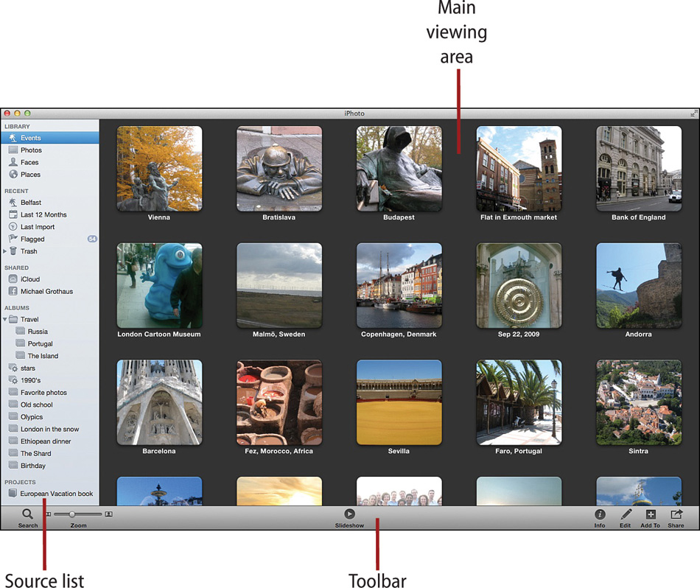Click the Slideshow label text

[349, 525]
